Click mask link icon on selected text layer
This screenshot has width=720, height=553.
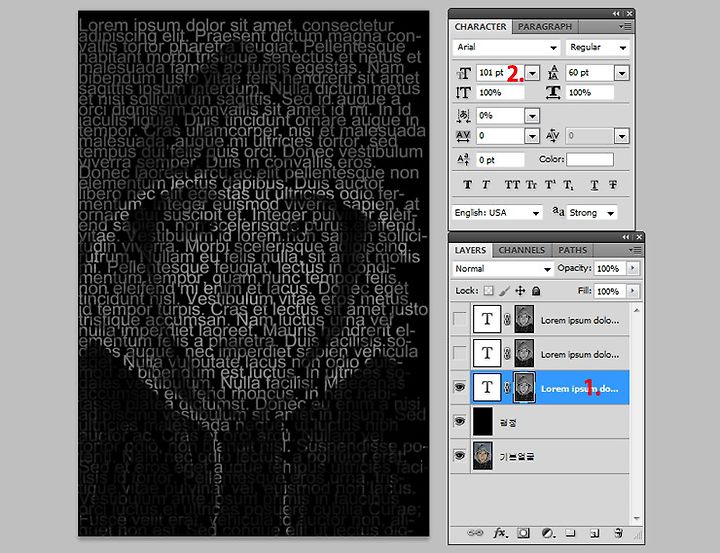[x=507, y=387]
